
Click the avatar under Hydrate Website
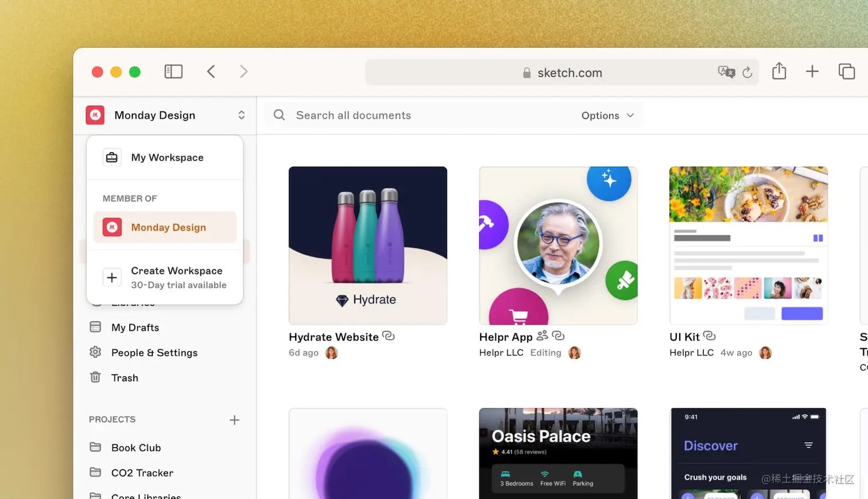coord(332,353)
